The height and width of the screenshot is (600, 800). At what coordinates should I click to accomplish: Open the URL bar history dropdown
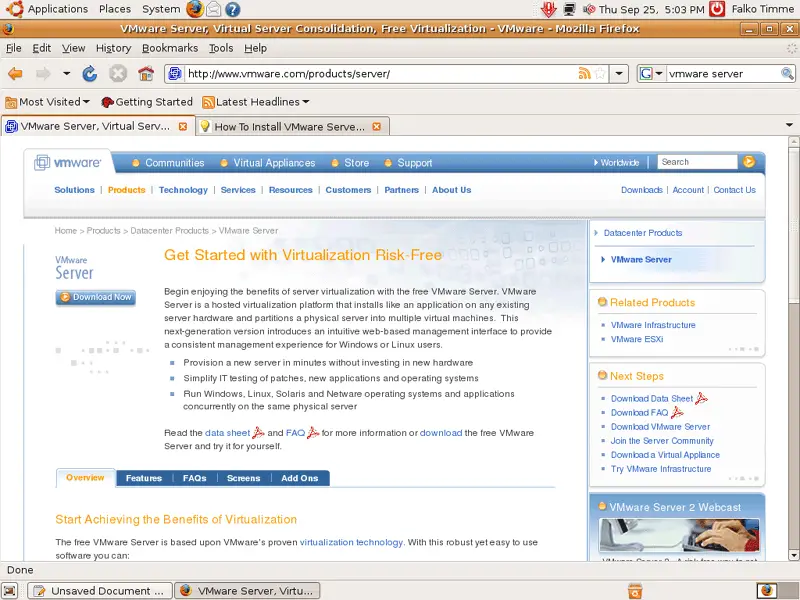619,73
